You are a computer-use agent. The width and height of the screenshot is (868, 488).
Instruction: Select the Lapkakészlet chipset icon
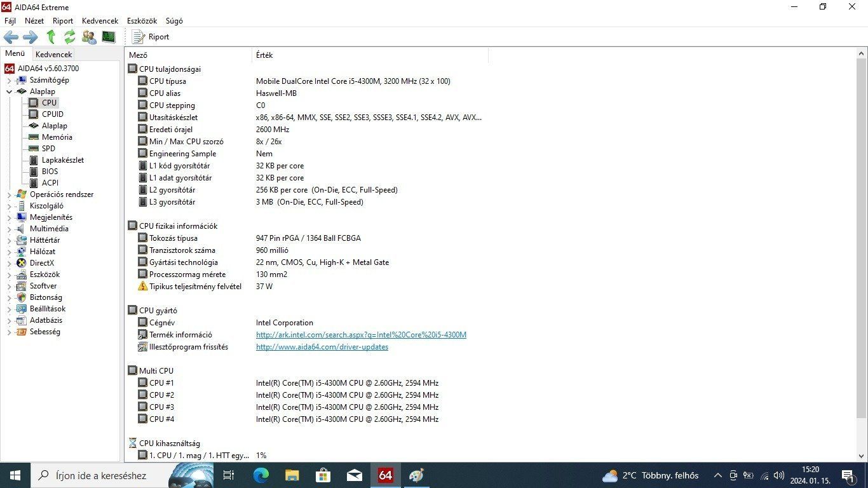pyautogui.click(x=34, y=160)
